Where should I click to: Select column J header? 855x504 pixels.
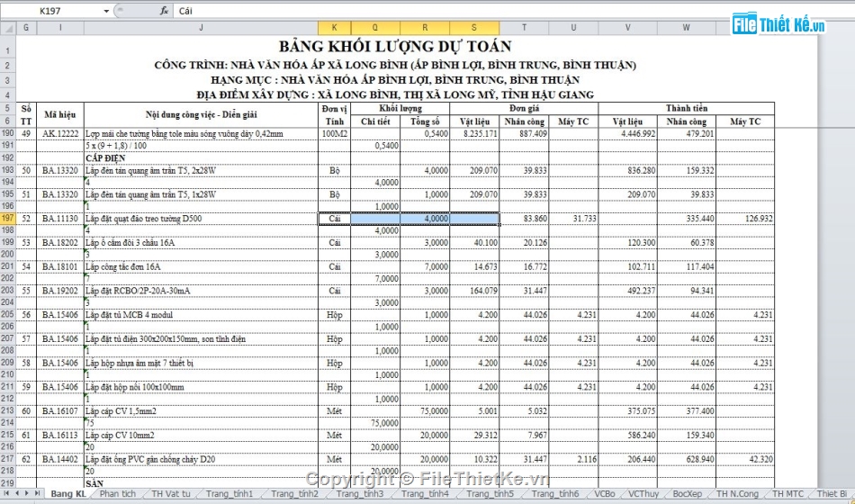[201, 28]
